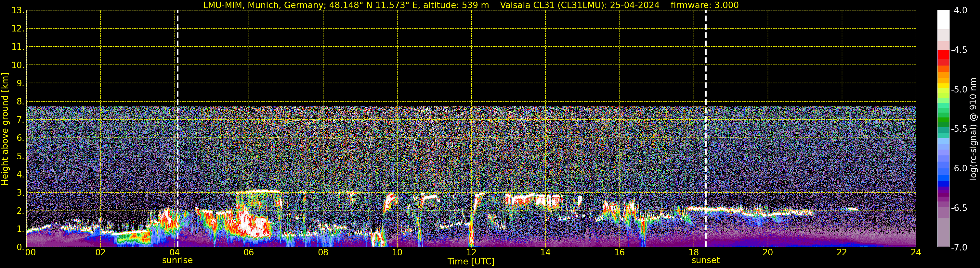Viewport: 980px width, 268px height.
Task: Click the '1.' height axis tick label
Action: tap(20, 229)
